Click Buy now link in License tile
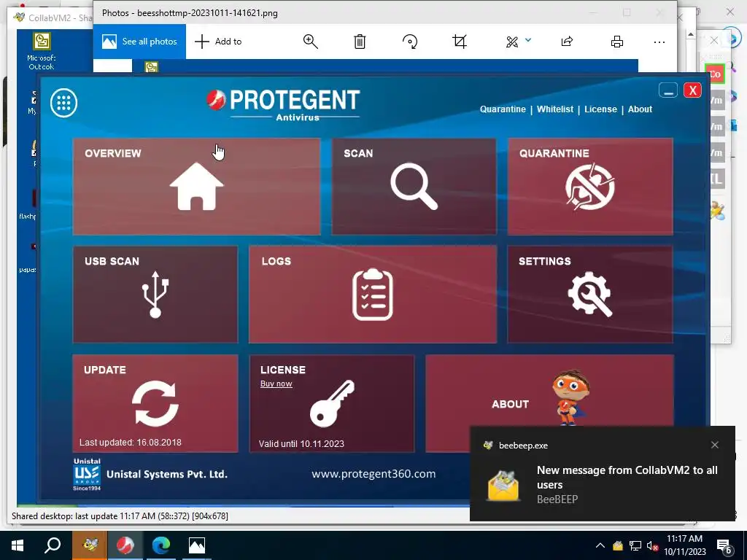This screenshot has width=747, height=560. click(276, 384)
